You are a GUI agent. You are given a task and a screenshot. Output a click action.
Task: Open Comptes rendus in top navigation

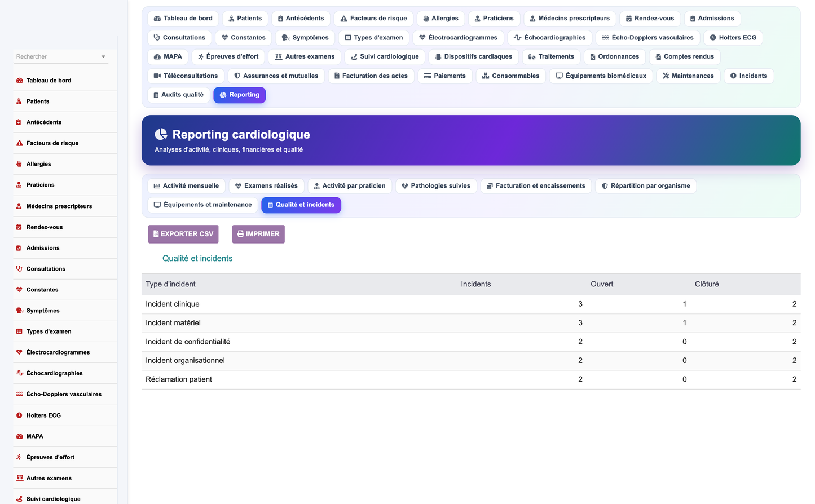pos(685,57)
